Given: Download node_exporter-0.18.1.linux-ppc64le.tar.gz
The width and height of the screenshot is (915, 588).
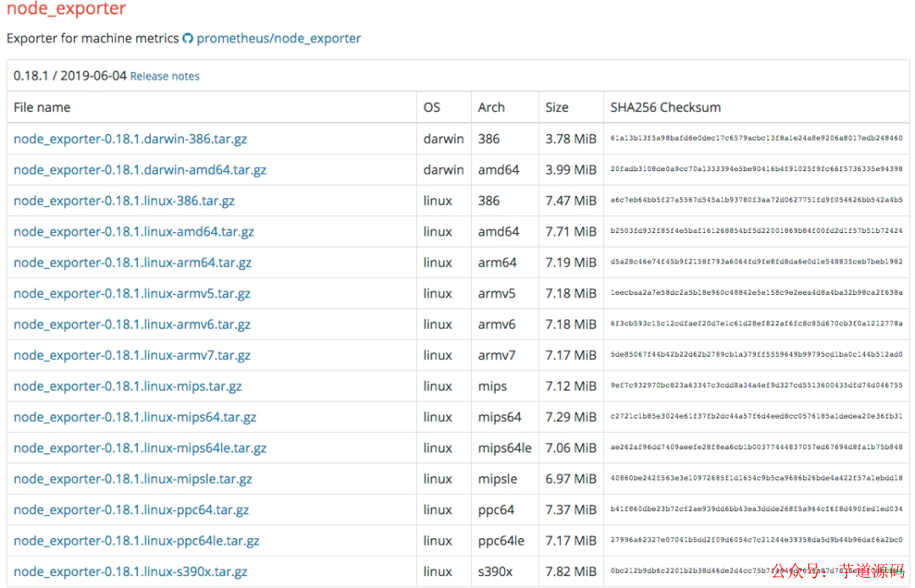Looking at the screenshot, I should coord(136,541).
